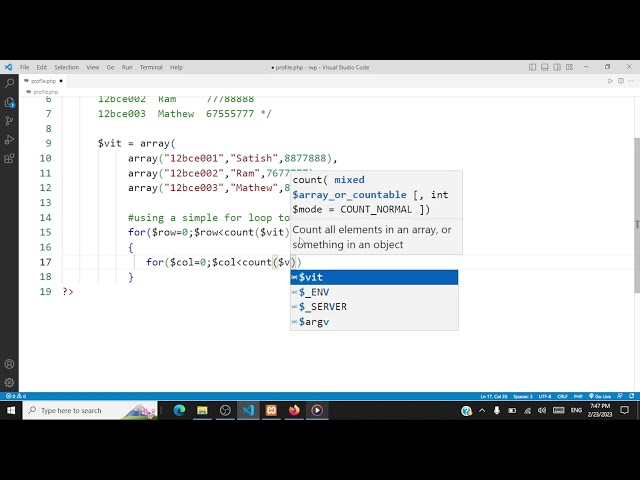The height and width of the screenshot is (480, 640).
Task: Click the profile.php breadcrumb
Action: [42, 92]
